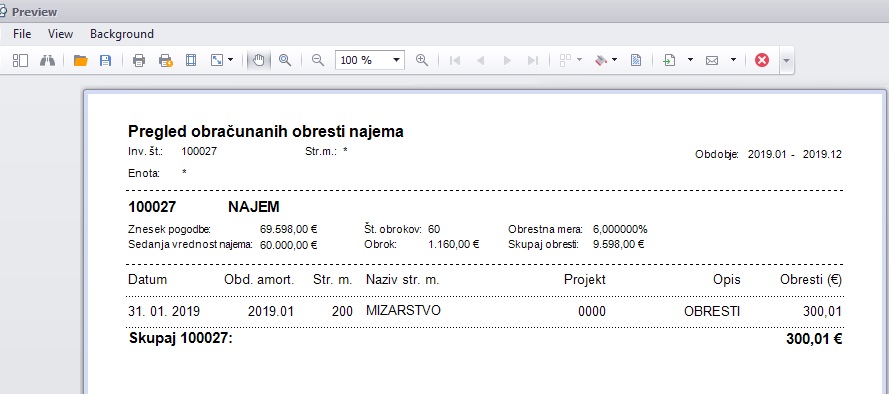
Task: Click the Scale page icon
Action: click(x=217, y=60)
